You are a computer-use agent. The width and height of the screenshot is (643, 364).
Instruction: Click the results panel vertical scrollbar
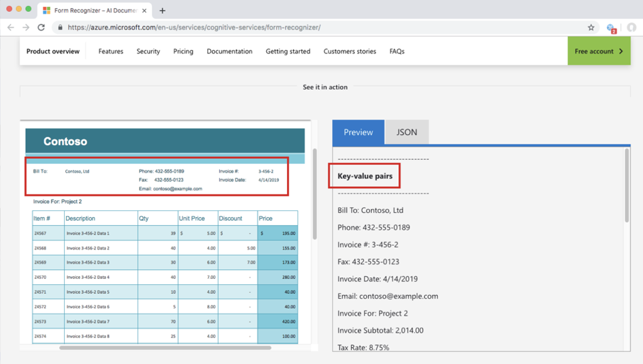pos(627,185)
